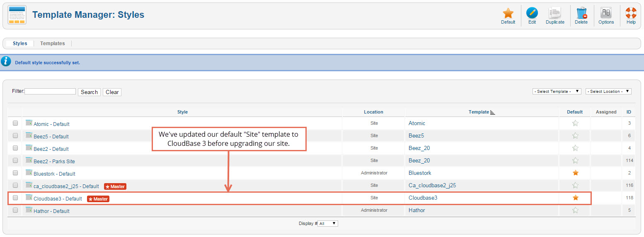This screenshot has width=644, height=237.
Task: Open the Beez5 - Default style link
Action: (x=51, y=136)
